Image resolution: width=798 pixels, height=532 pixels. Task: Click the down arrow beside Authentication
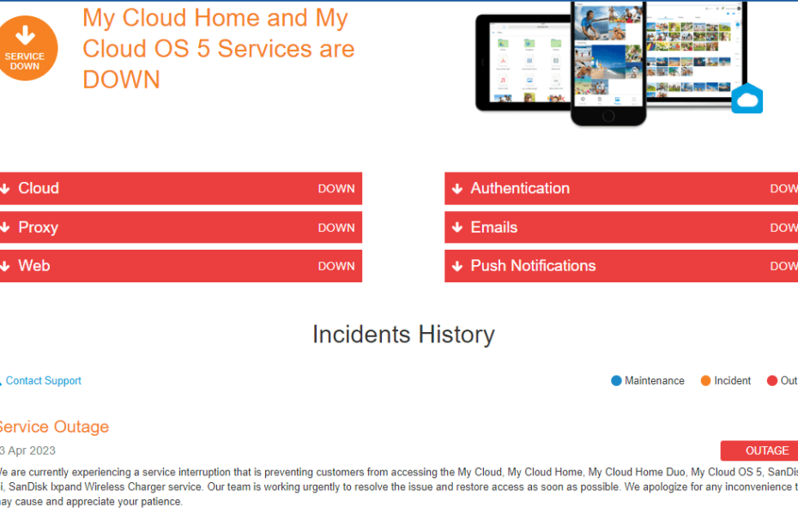(x=457, y=189)
